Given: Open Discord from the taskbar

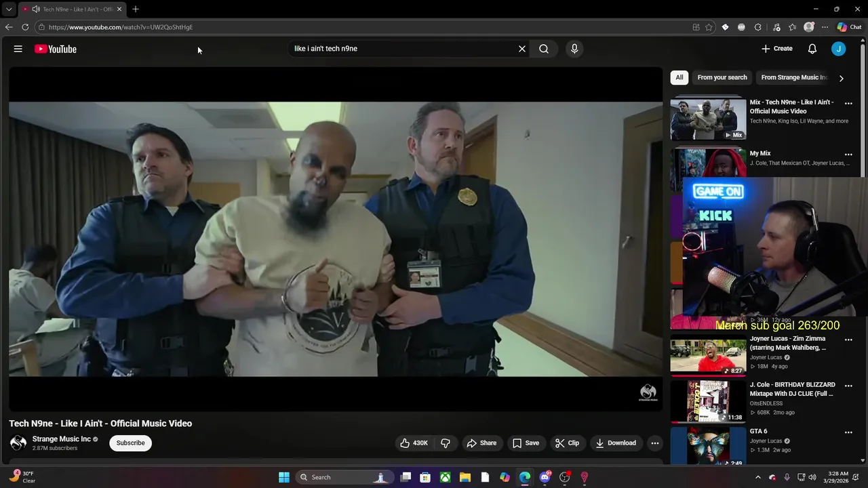Looking at the screenshot, I should point(545,477).
